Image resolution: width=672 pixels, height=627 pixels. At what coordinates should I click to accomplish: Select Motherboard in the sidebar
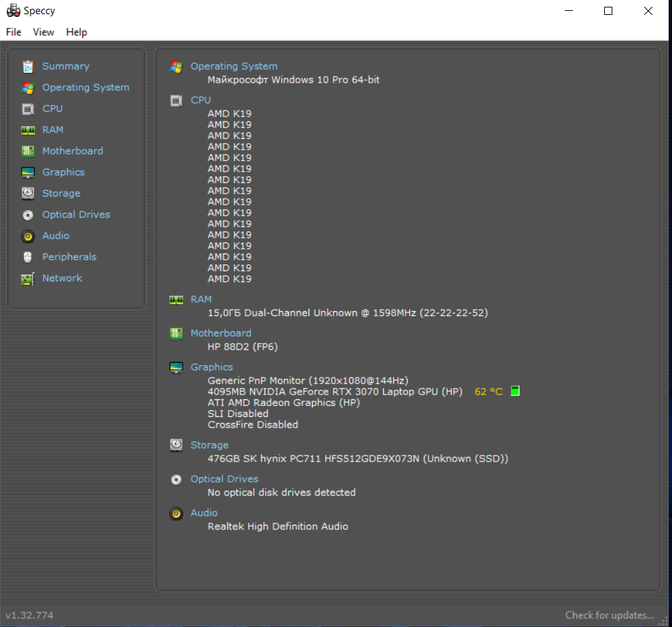(x=73, y=150)
